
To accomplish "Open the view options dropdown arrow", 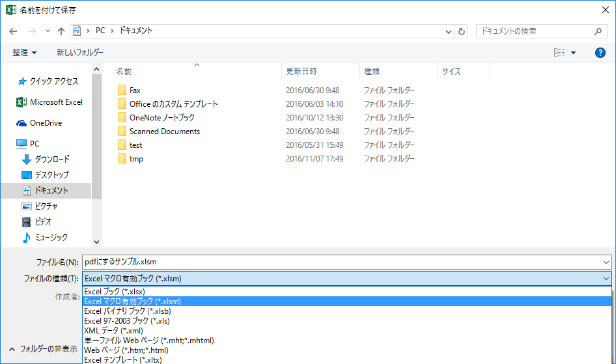I will tap(573, 53).
